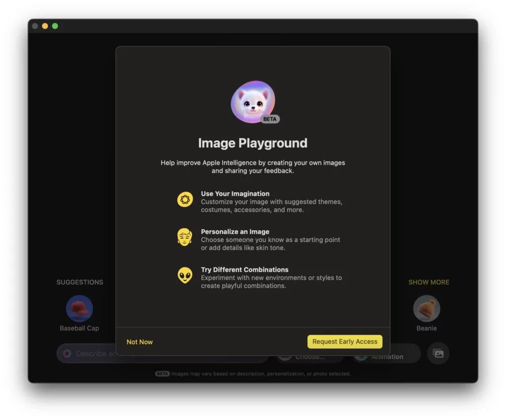
Task: Click the "Choose someone you know" description text
Action: click(270, 244)
